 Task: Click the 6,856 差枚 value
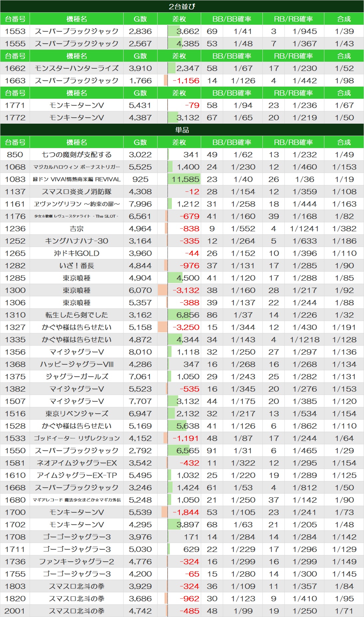(188, 315)
